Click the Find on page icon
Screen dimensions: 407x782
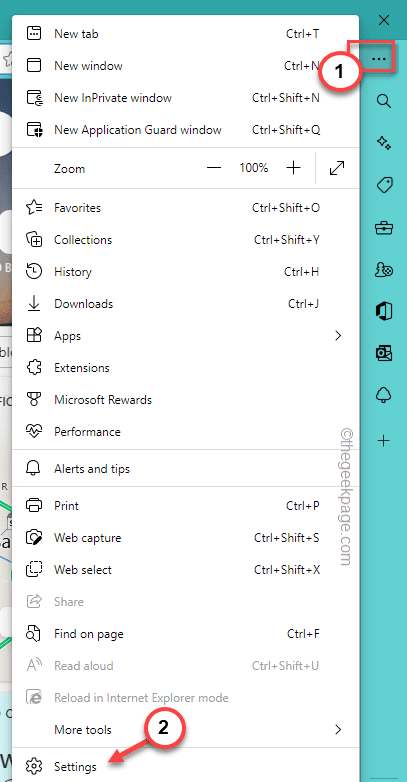click(34, 634)
